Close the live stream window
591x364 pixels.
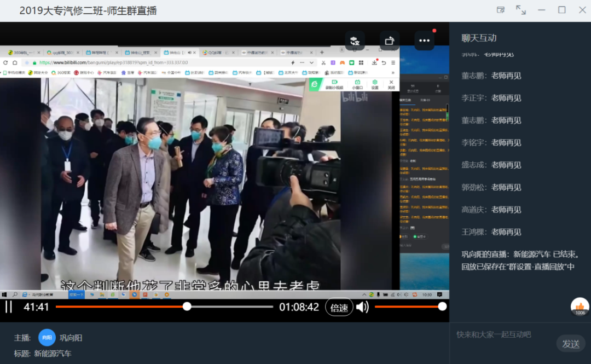[x=582, y=10]
